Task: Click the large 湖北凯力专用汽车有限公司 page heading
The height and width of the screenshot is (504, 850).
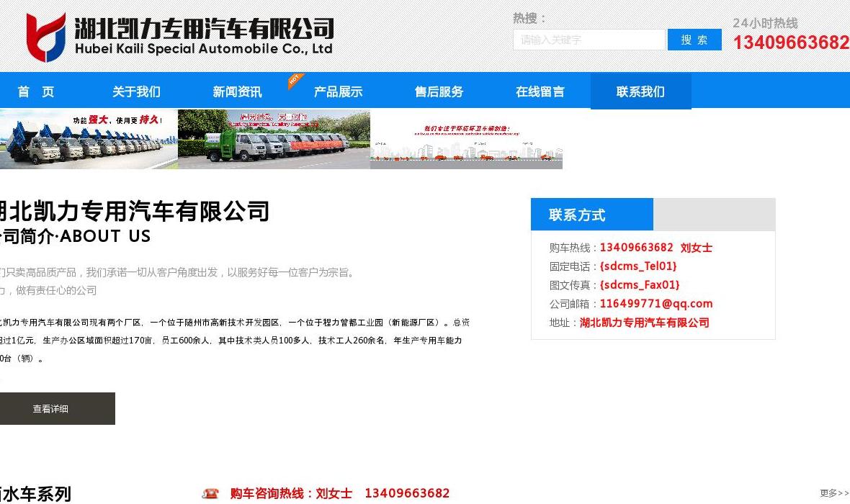Action: coord(134,212)
